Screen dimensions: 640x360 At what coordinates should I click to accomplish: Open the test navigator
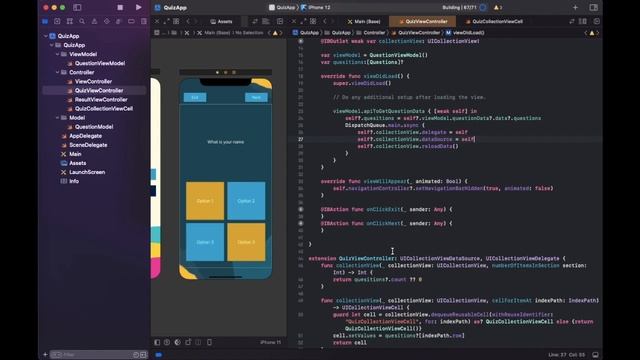(x=107, y=21)
